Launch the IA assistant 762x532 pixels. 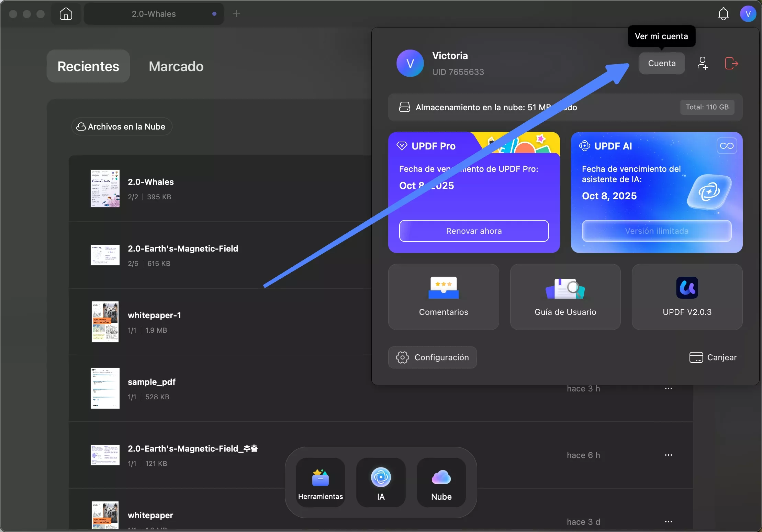click(381, 483)
